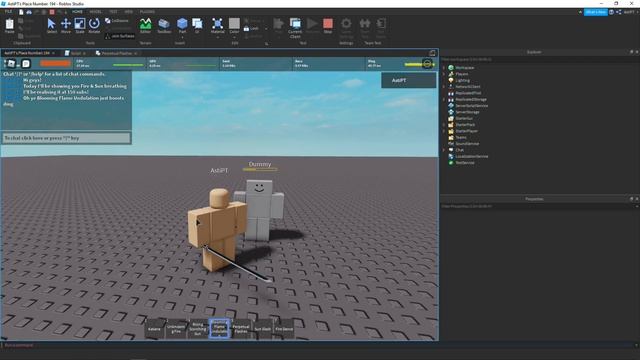Select the Rising Scorching Sun hotbar slot
This screenshot has width=640, height=360.
198,329
